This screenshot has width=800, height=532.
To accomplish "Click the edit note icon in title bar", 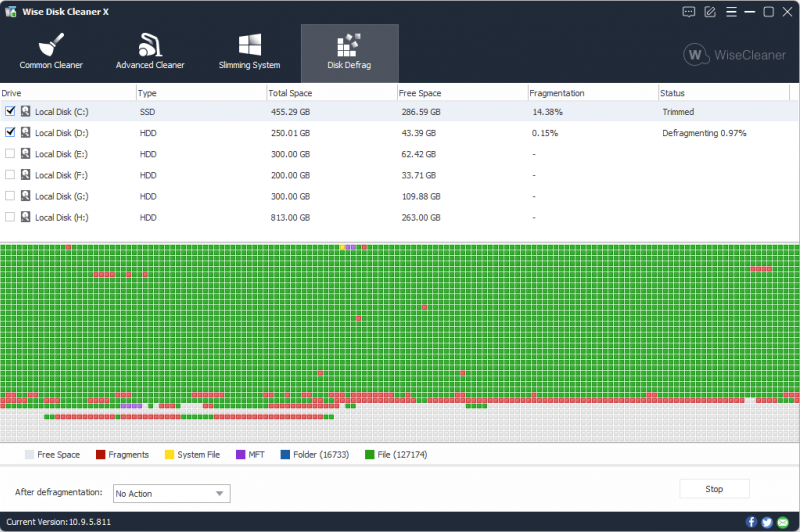I will click(x=710, y=12).
